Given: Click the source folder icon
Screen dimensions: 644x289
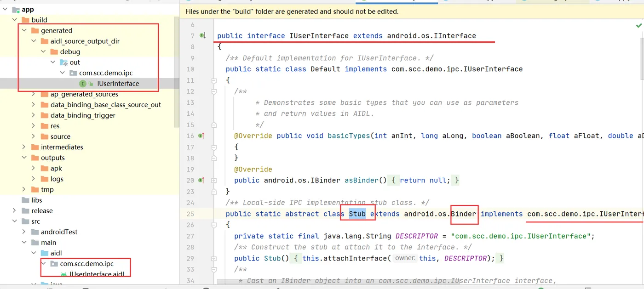Looking at the screenshot, I should click(44, 136).
